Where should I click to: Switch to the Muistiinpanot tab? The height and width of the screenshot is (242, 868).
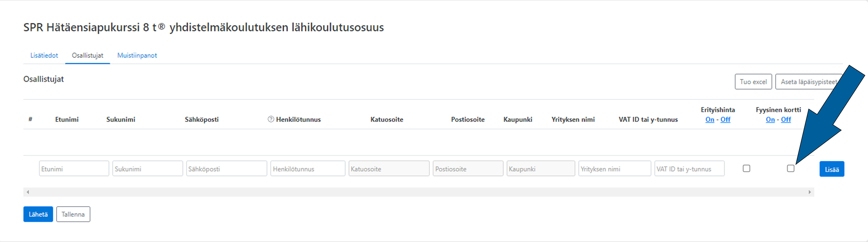coord(137,56)
